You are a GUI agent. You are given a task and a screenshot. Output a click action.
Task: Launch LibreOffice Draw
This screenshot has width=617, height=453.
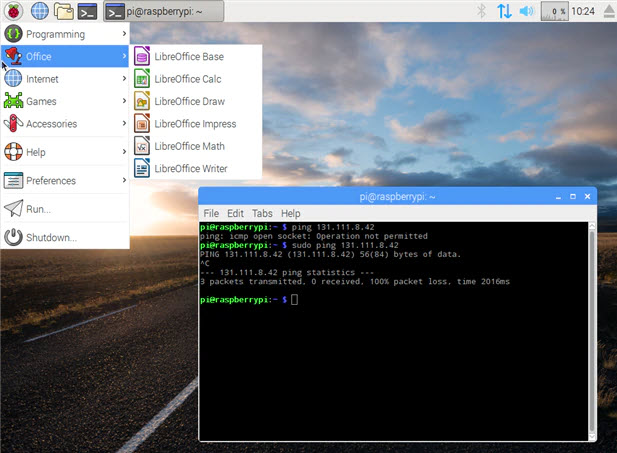[196, 101]
